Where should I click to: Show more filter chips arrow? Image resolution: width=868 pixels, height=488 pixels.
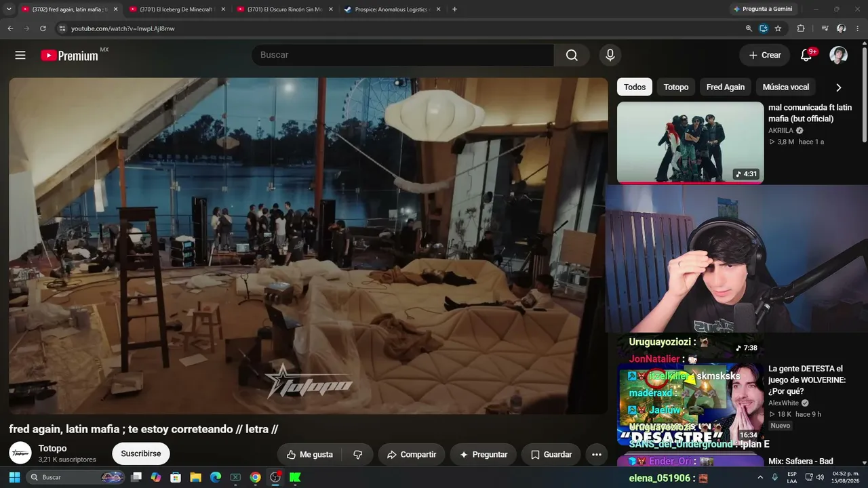[839, 87]
